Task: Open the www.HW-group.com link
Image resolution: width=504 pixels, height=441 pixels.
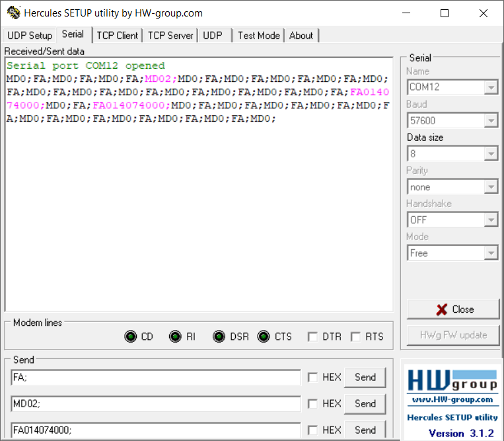Action: pos(452,399)
